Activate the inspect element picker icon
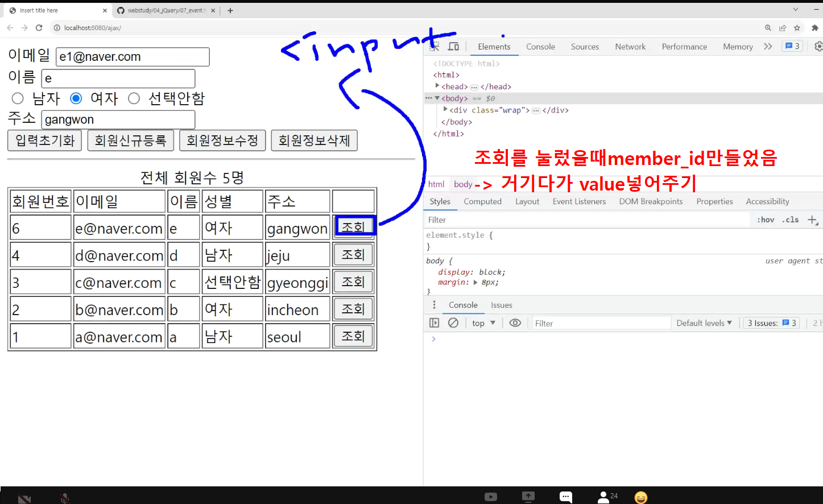The image size is (823, 504). 435,47
